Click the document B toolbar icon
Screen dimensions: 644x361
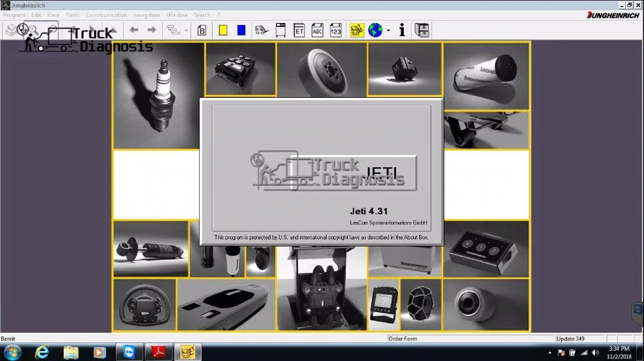click(x=202, y=30)
